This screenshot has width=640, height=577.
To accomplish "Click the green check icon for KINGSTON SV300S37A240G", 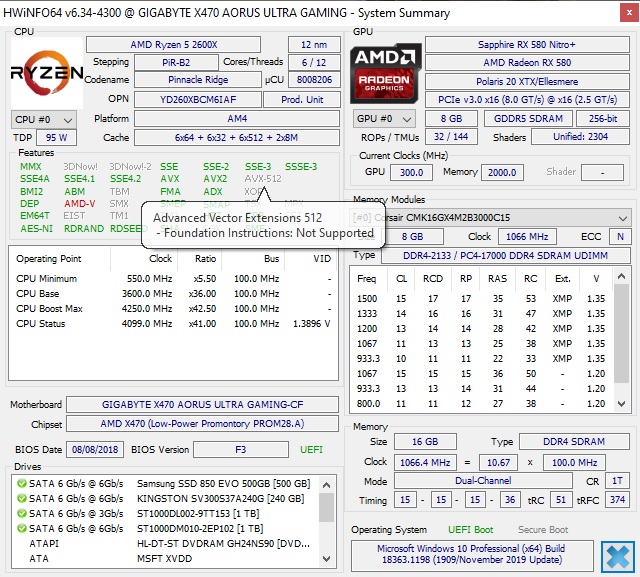I will [x=21, y=499].
